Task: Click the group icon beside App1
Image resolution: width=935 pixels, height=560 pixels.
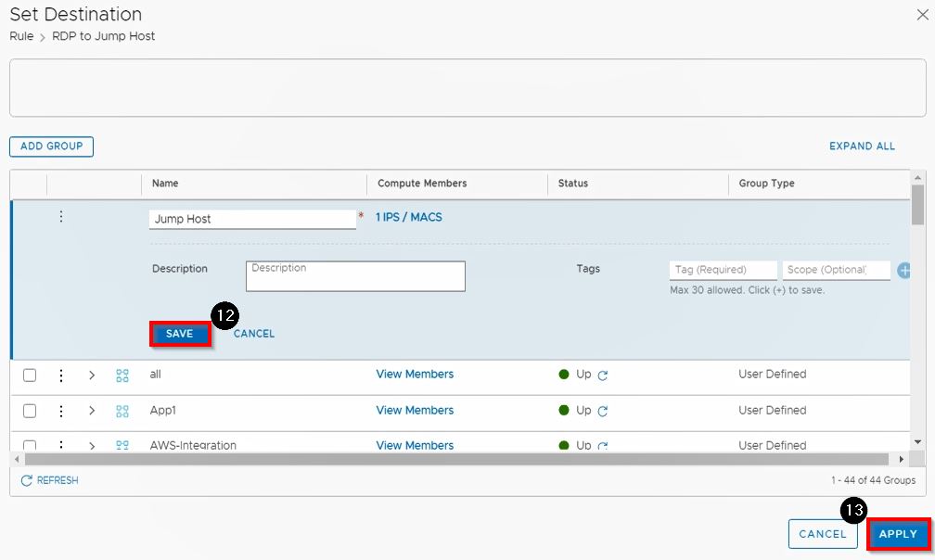Action: click(122, 411)
